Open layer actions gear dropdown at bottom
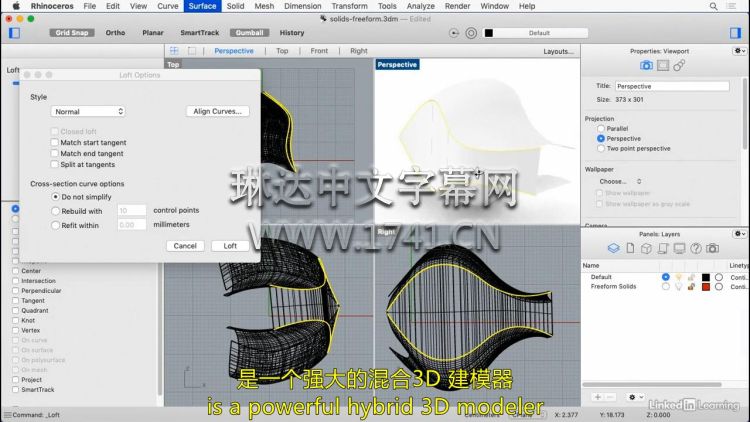The image size is (750, 422). pyautogui.click(x=635, y=397)
